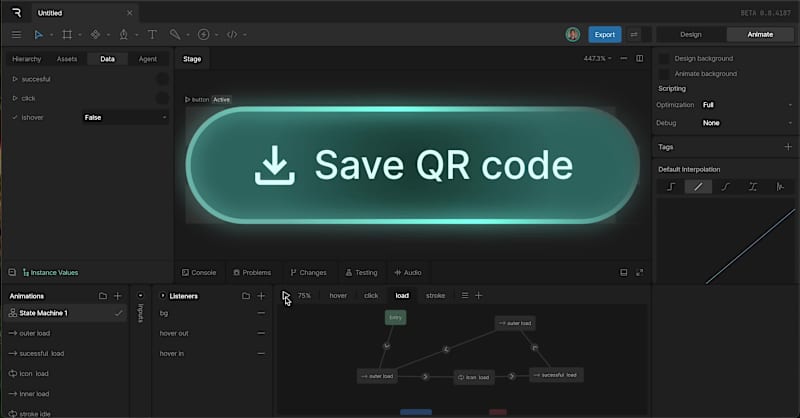Select the icon load state node
The width and height of the screenshot is (800, 418).
pos(473,377)
